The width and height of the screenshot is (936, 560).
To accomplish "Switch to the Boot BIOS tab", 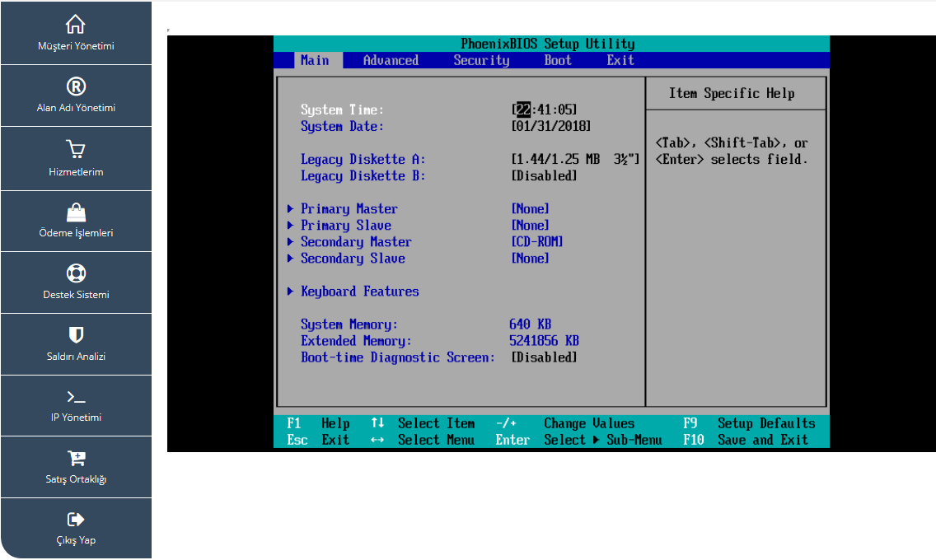I will (558, 60).
